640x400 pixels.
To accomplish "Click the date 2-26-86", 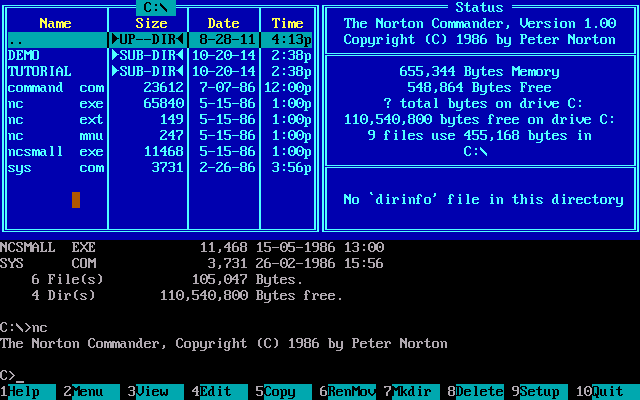I will point(228,167).
